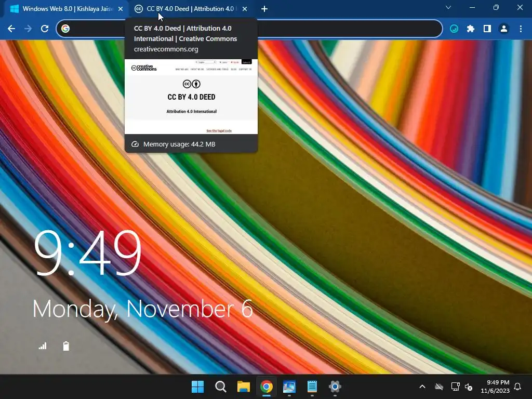Open the Windows Start menu
Image resolution: width=532 pixels, height=399 pixels.
[x=198, y=387]
